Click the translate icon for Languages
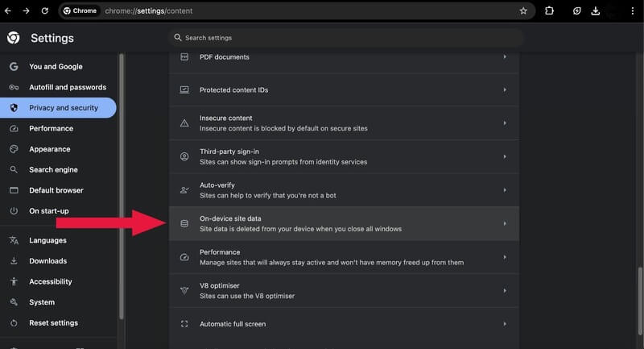 pyautogui.click(x=14, y=240)
